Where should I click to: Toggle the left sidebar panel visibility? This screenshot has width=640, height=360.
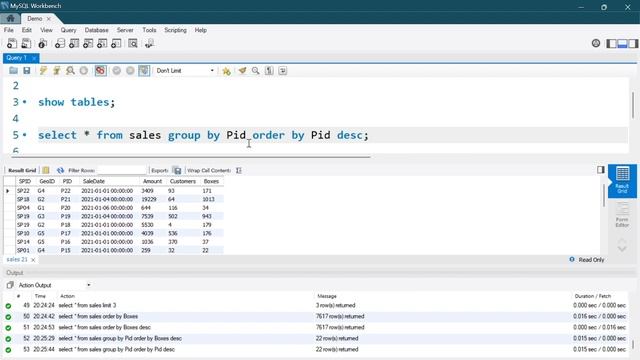tap(611, 44)
